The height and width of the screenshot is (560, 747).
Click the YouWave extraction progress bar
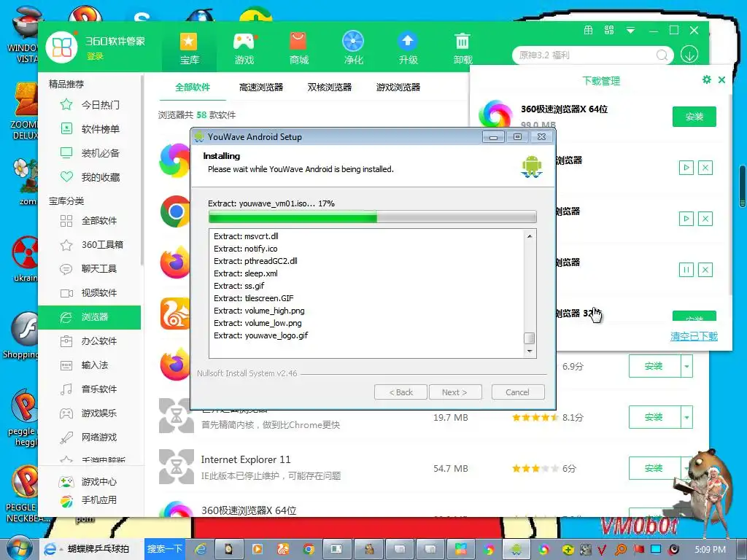tap(373, 217)
